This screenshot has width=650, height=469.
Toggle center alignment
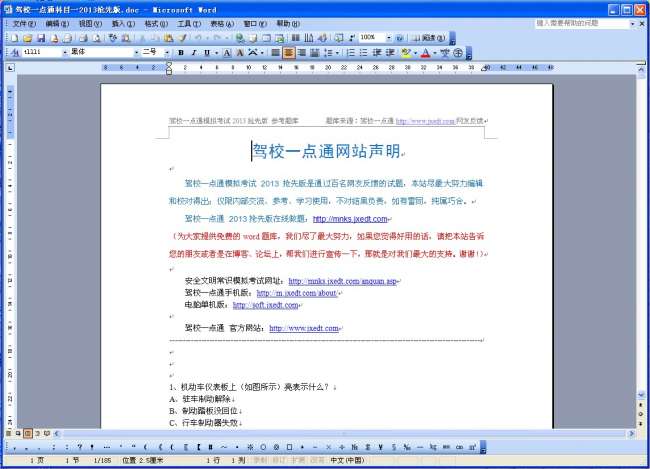point(289,53)
